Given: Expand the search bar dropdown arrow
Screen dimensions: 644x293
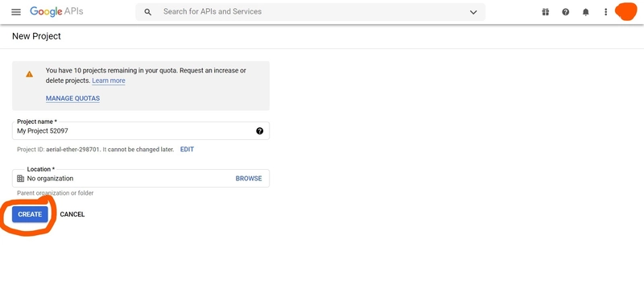Looking at the screenshot, I should (x=473, y=12).
